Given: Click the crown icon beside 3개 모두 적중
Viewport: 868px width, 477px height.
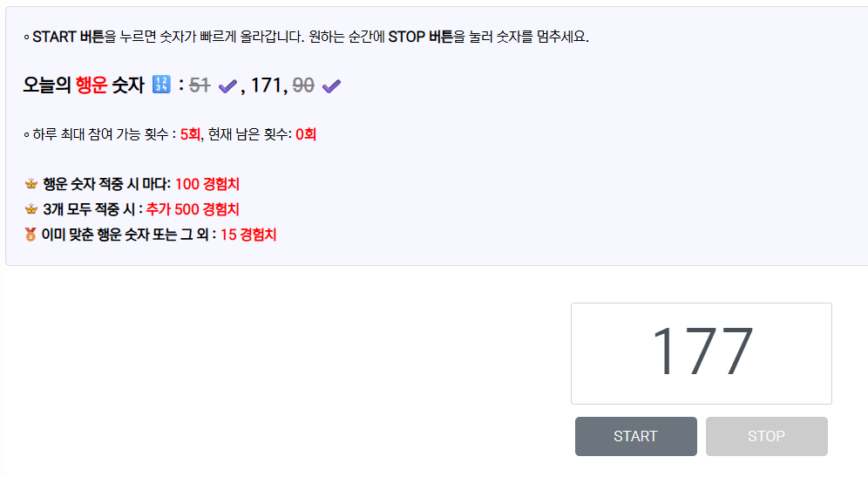Looking at the screenshot, I should (31, 209).
